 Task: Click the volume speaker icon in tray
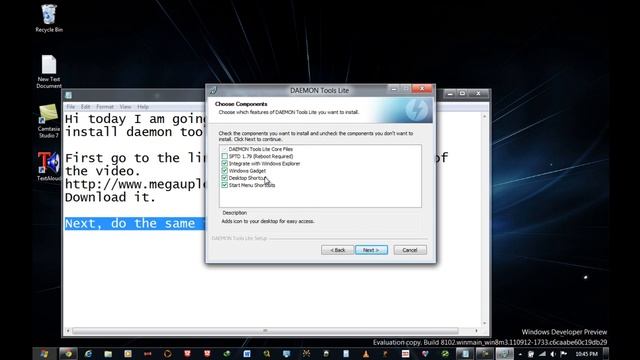pyautogui.click(x=553, y=354)
